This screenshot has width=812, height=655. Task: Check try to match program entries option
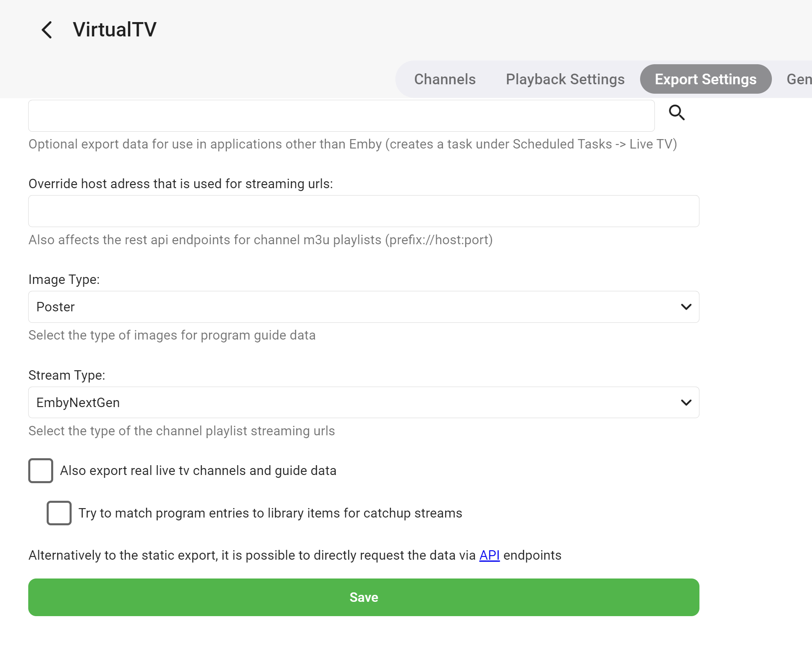click(59, 513)
